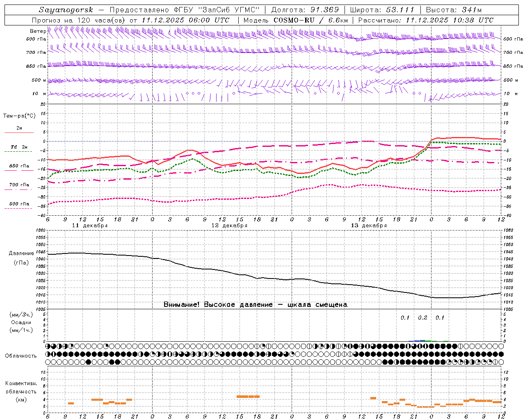Click 'Рассчитано: 11.12.2025 10:38 UTC' timestamp

pyautogui.click(x=426, y=20)
